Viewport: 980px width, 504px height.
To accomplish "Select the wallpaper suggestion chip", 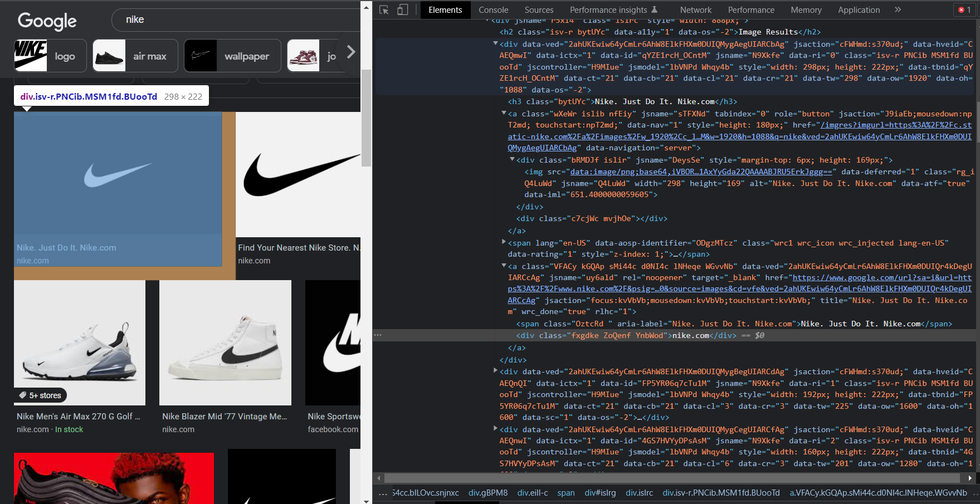I will pyautogui.click(x=232, y=56).
